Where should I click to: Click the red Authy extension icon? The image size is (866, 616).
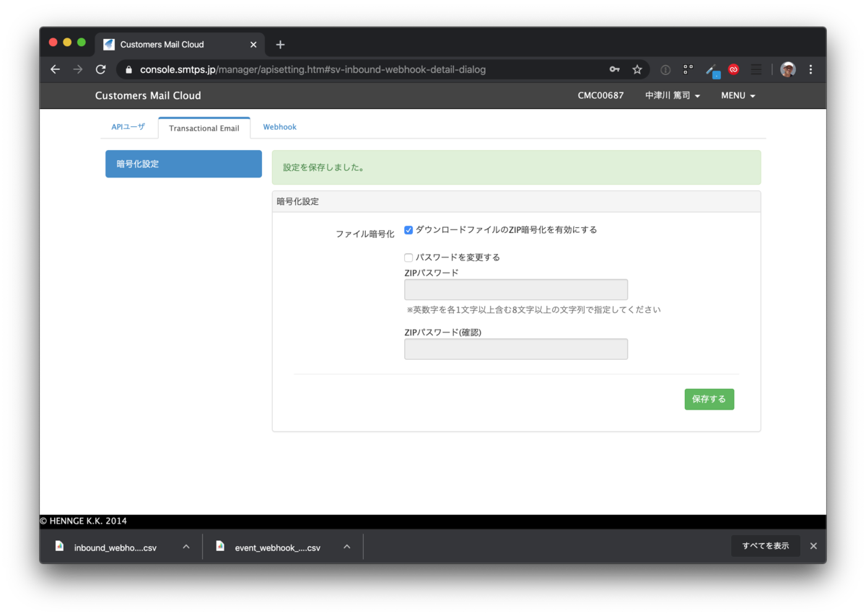coord(733,69)
